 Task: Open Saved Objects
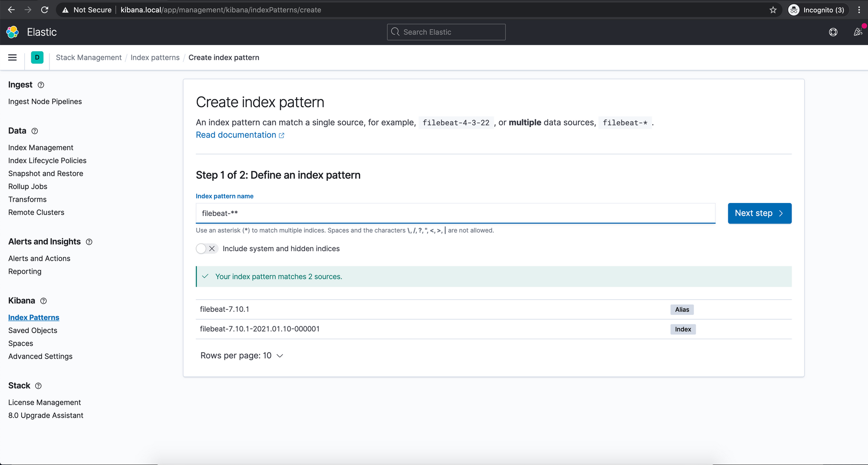pyautogui.click(x=33, y=331)
